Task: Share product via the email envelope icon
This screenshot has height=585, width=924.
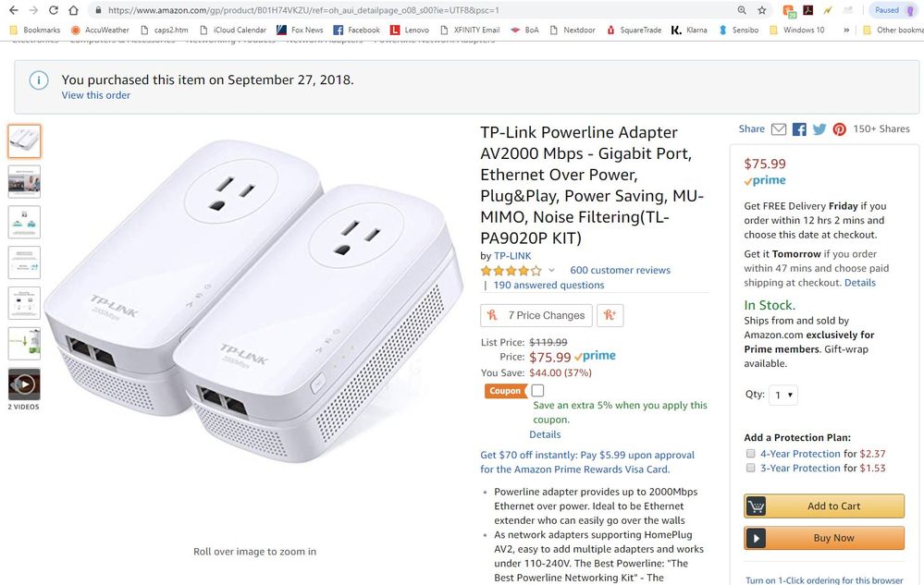Action: tap(779, 129)
